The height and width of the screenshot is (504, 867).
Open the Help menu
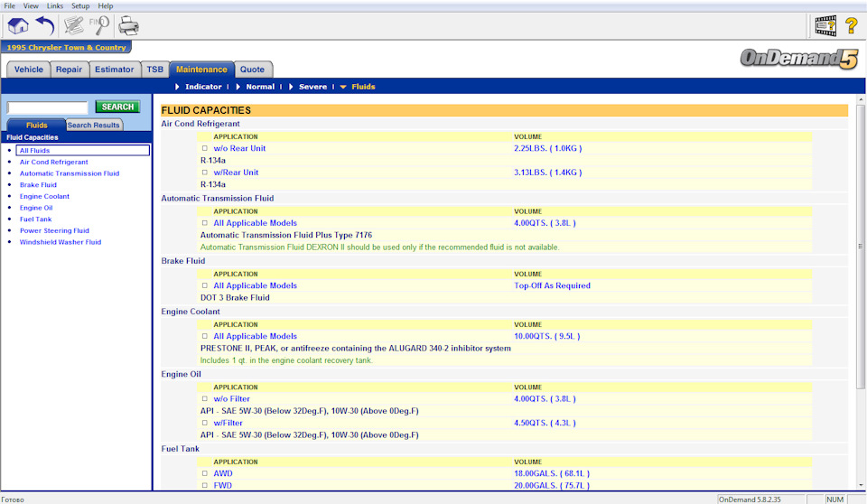pos(106,5)
